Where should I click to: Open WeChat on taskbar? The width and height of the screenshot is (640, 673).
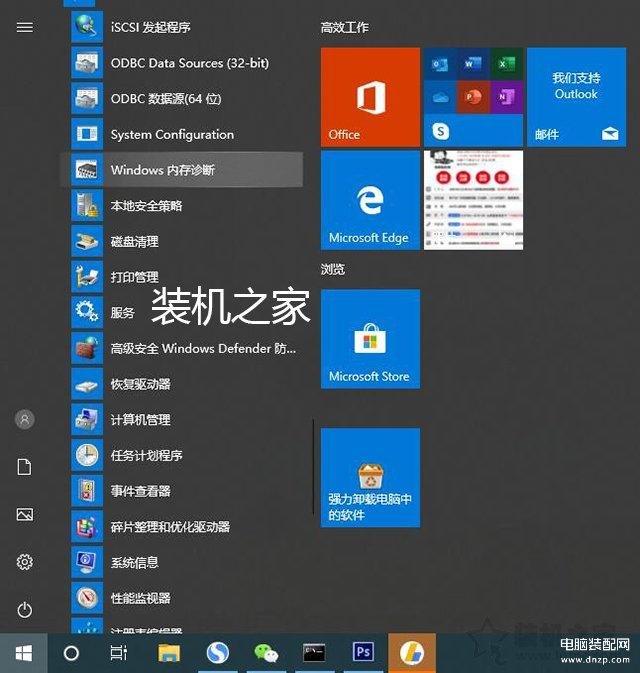[x=266, y=653]
